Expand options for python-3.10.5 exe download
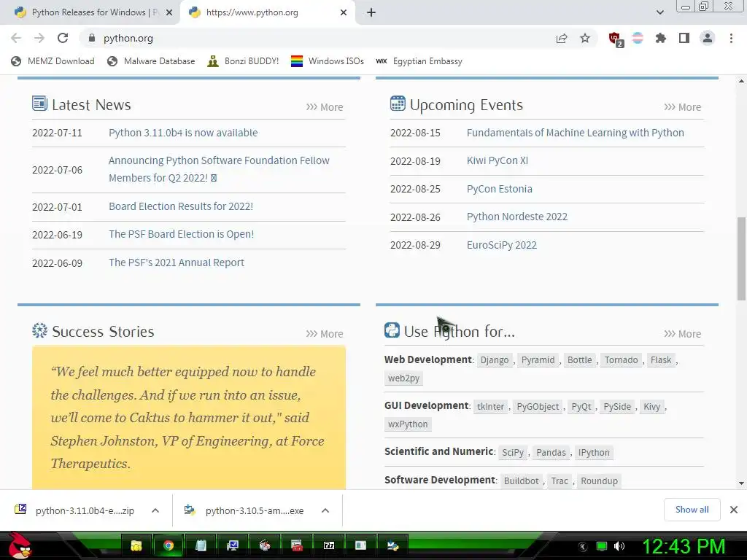 (x=325, y=510)
